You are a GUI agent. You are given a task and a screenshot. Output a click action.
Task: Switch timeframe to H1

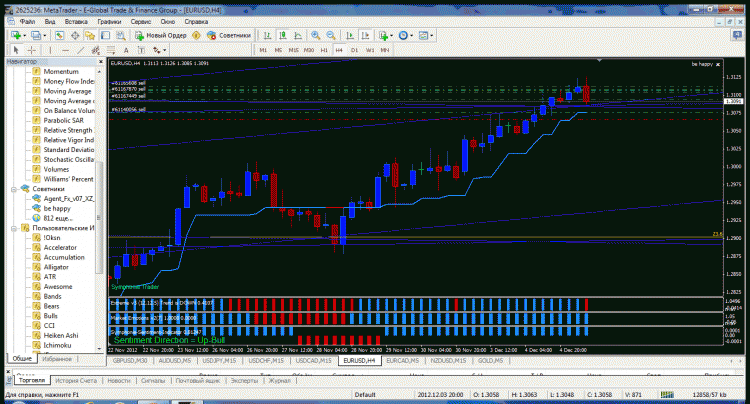click(324, 50)
